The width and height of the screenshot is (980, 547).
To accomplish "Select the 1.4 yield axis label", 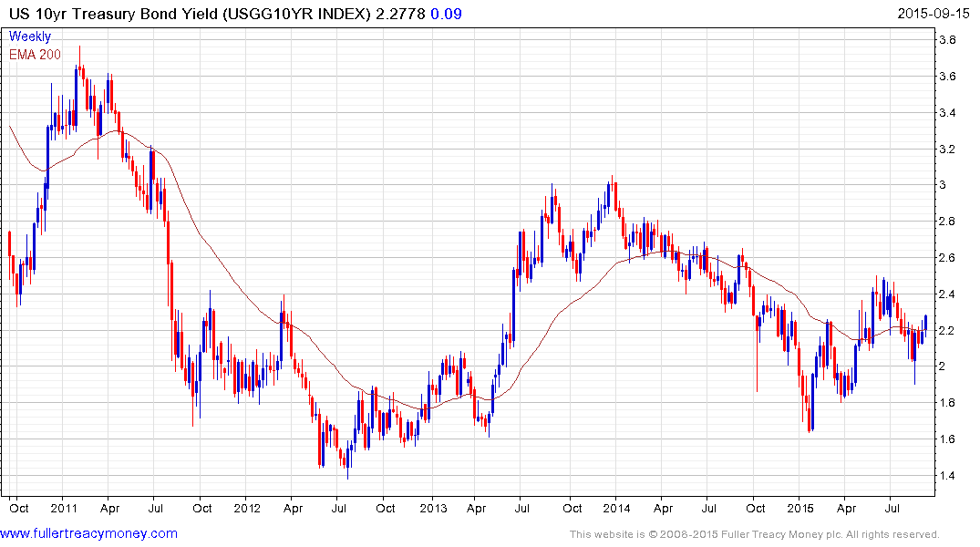I will [947, 475].
